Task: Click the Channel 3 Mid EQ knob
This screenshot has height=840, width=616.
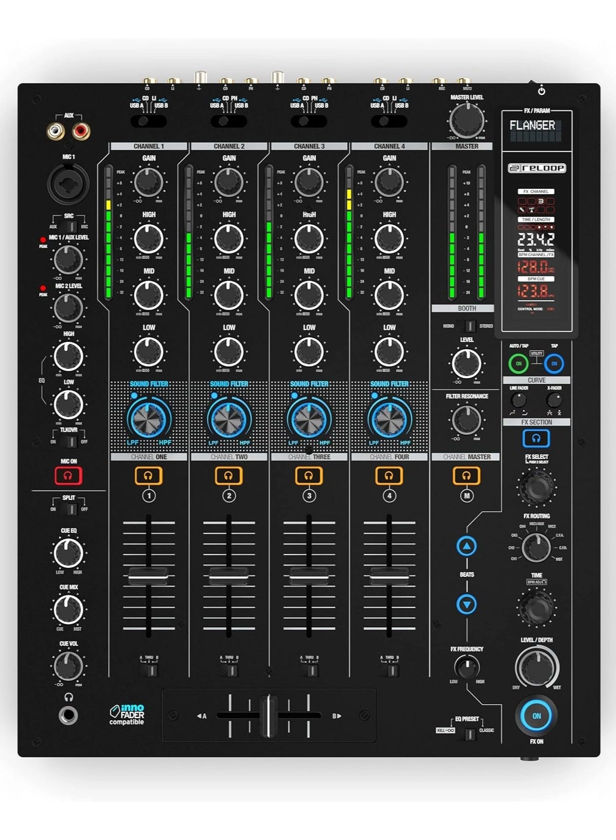Action: pos(309,295)
